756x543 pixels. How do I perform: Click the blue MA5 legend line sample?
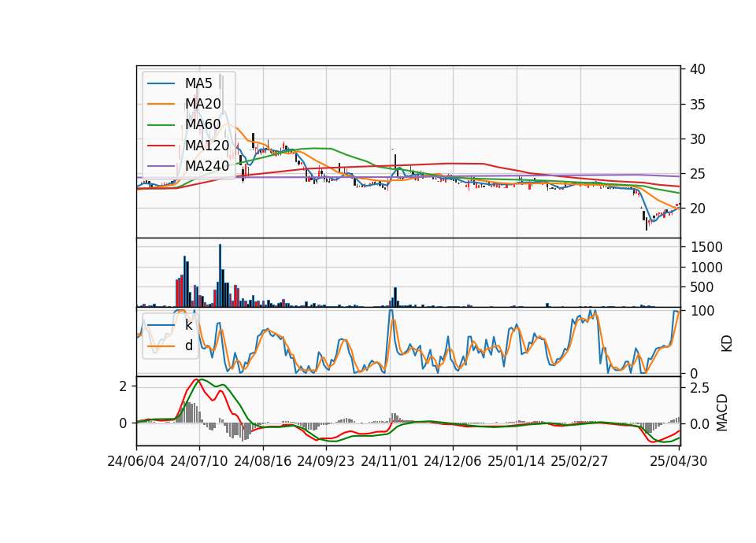pos(161,83)
